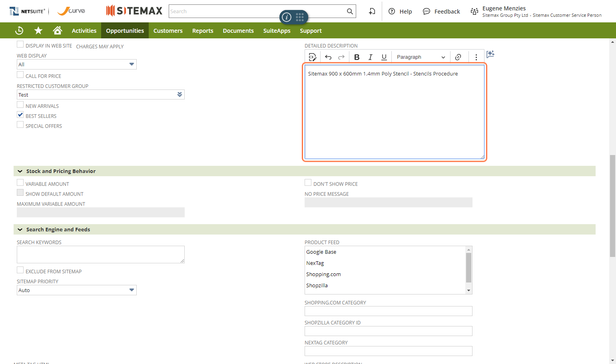Open the AI text enhance sparkle icon
The width and height of the screenshot is (616, 364).
pos(490,54)
